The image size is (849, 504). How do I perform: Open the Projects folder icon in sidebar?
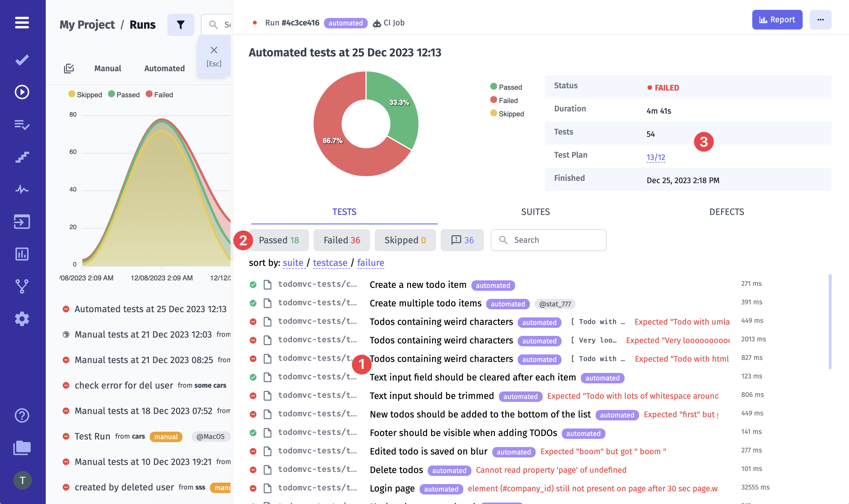[22, 448]
